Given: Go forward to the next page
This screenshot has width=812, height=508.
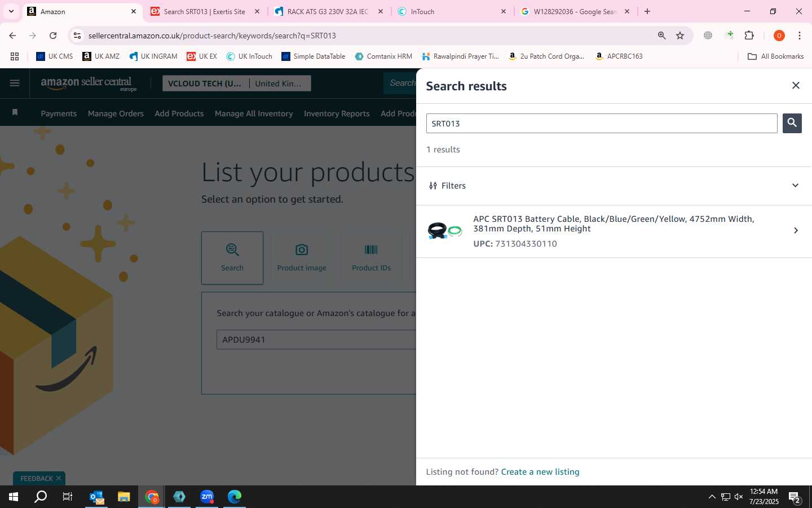Looking at the screenshot, I should (x=33, y=36).
